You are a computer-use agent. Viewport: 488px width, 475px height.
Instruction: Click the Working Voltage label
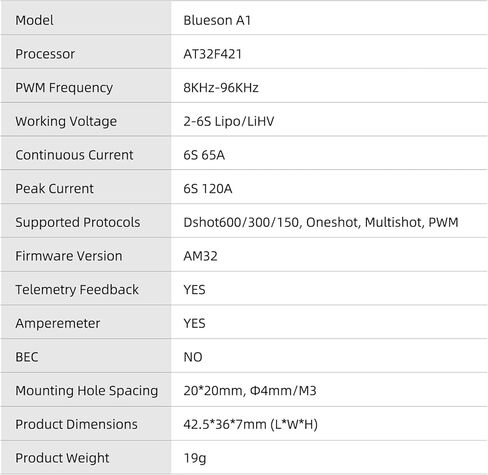point(66,121)
